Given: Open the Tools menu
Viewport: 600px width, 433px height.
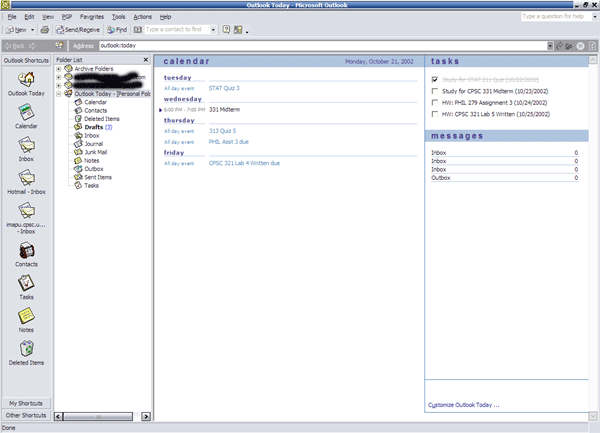Looking at the screenshot, I should click(x=119, y=17).
